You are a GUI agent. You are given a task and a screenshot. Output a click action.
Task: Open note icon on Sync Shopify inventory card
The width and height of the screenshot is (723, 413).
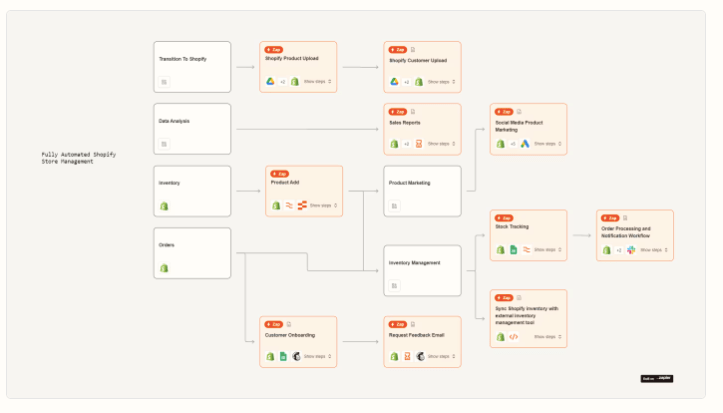coord(519,298)
